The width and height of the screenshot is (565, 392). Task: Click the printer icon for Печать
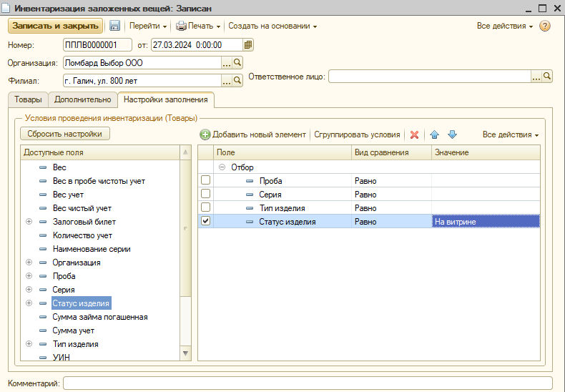click(x=181, y=26)
